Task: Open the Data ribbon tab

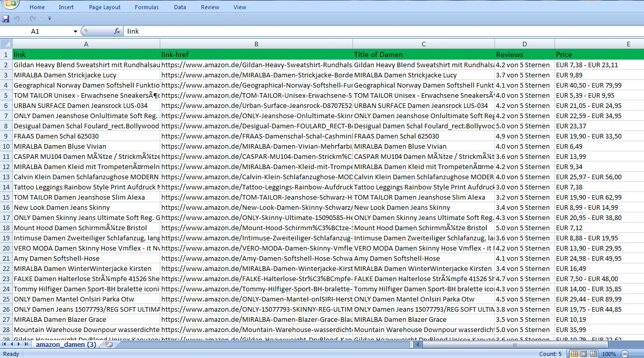Action: pos(180,7)
